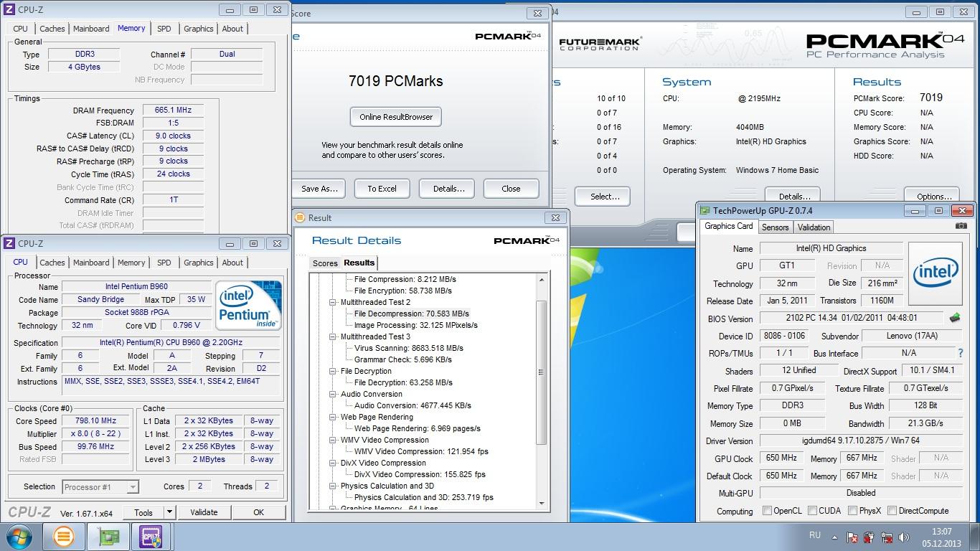Click the volume speaker tray icon
The width and height of the screenshot is (980, 551).
(905, 537)
